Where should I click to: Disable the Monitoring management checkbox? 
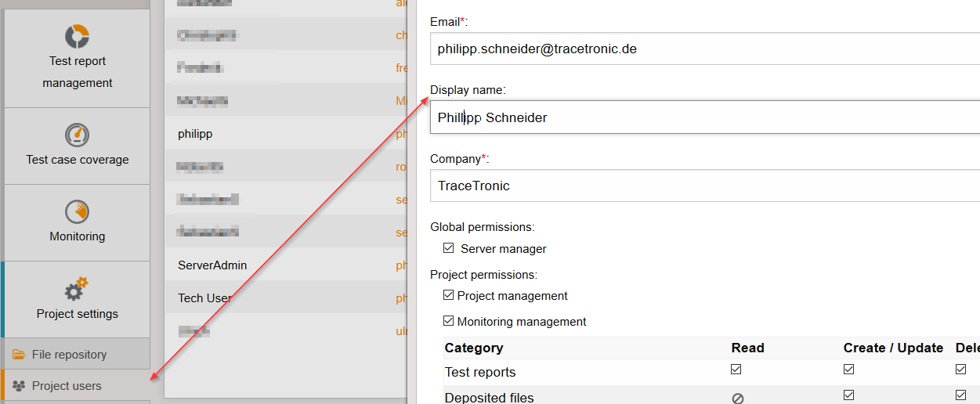coord(448,321)
